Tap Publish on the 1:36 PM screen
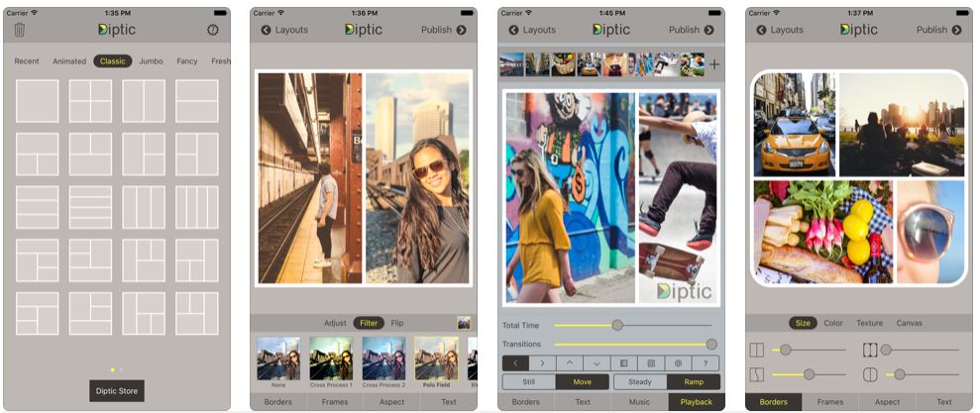The image size is (980, 413). 444,30
